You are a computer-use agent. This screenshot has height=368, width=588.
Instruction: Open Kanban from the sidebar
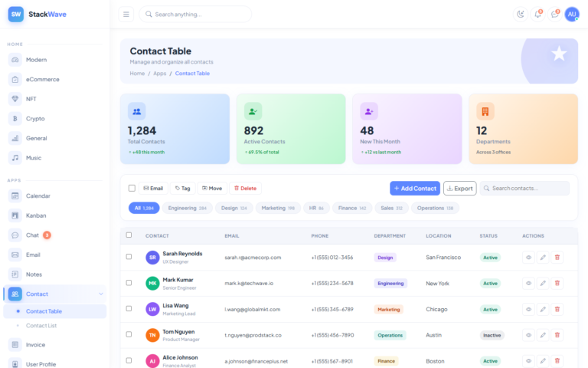36,215
